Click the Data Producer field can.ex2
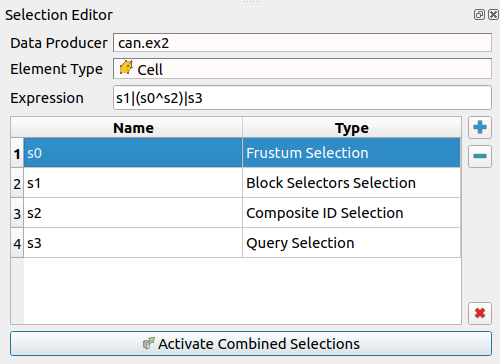The image size is (500, 364). point(302,43)
